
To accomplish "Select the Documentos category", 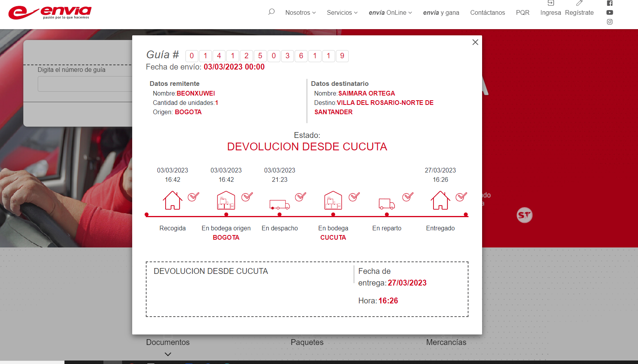I will point(168,342).
